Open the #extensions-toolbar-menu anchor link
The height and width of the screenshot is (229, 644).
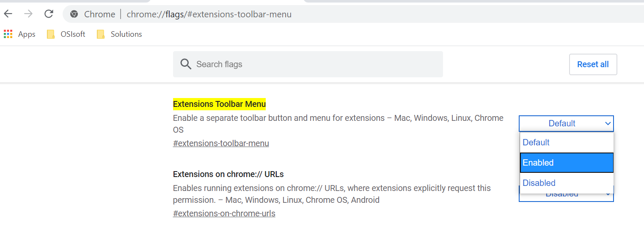coord(221,143)
